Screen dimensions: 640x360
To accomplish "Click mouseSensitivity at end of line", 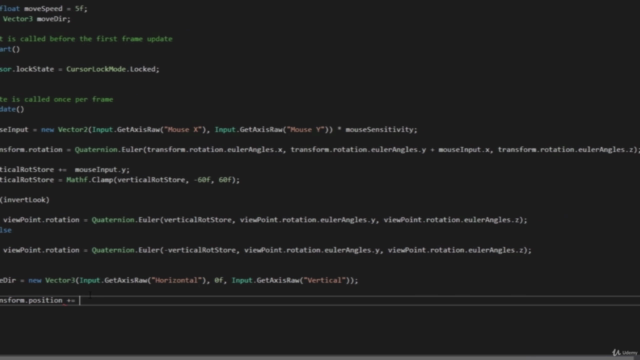I will pos(379,129).
